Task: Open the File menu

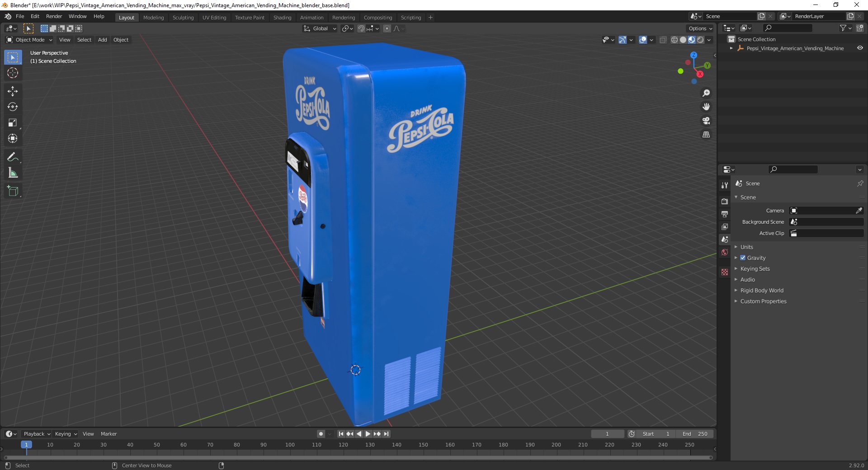Action: [20, 16]
